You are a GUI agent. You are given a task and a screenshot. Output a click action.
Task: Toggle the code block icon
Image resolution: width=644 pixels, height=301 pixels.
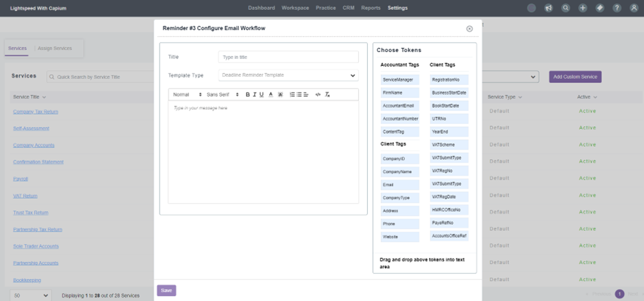point(318,95)
